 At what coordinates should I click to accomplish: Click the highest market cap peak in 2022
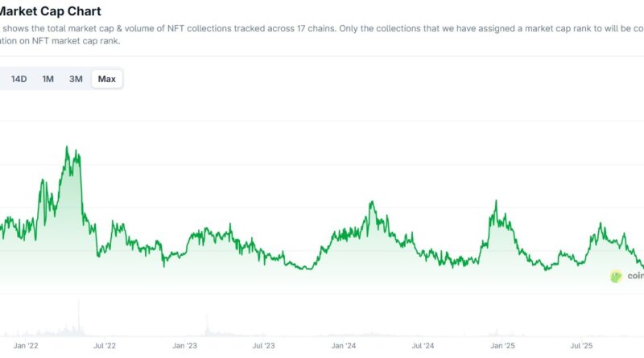pos(68,147)
